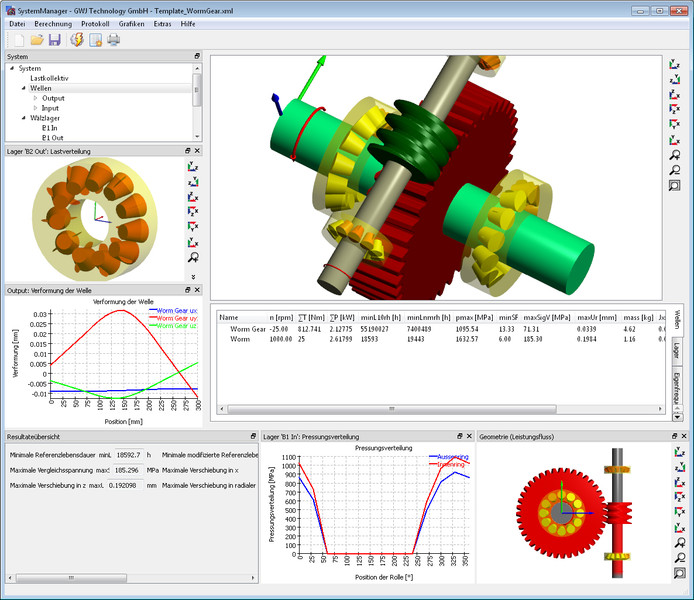Save the project with the floppy disk icon

55,40
